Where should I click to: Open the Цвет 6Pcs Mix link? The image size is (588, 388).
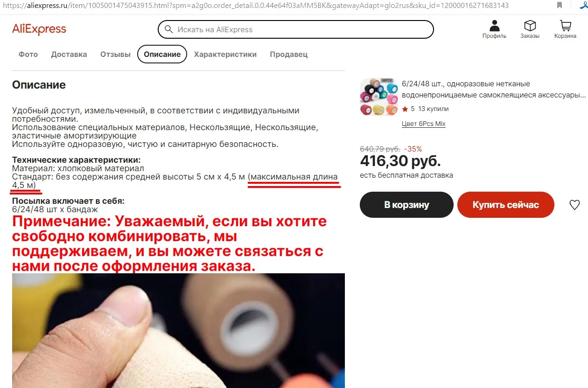(x=424, y=124)
